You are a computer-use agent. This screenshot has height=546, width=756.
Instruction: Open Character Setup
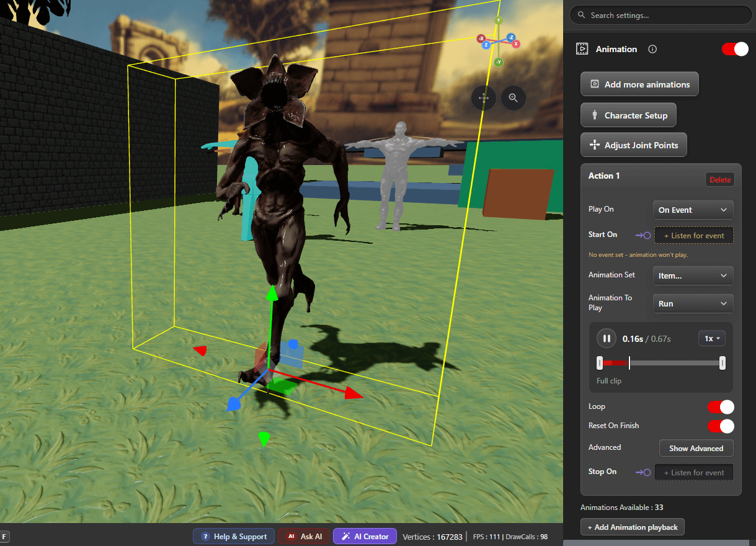pos(628,115)
